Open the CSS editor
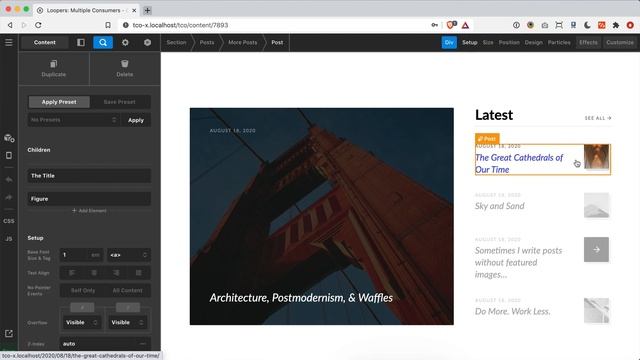 [x=9, y=221]
